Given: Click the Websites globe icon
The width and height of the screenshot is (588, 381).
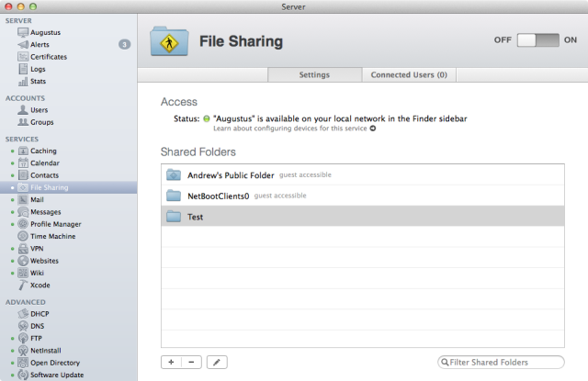Looking at the screenshot, I should coord(23,261).
